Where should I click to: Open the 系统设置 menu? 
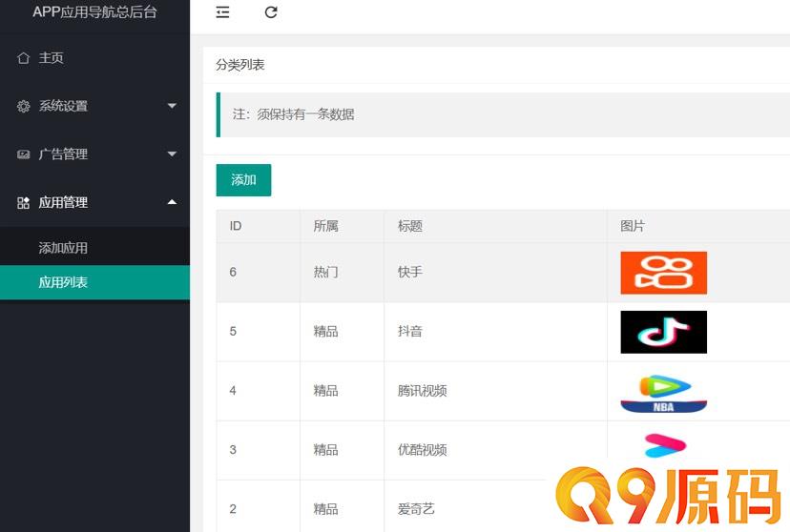coord(94,106)
